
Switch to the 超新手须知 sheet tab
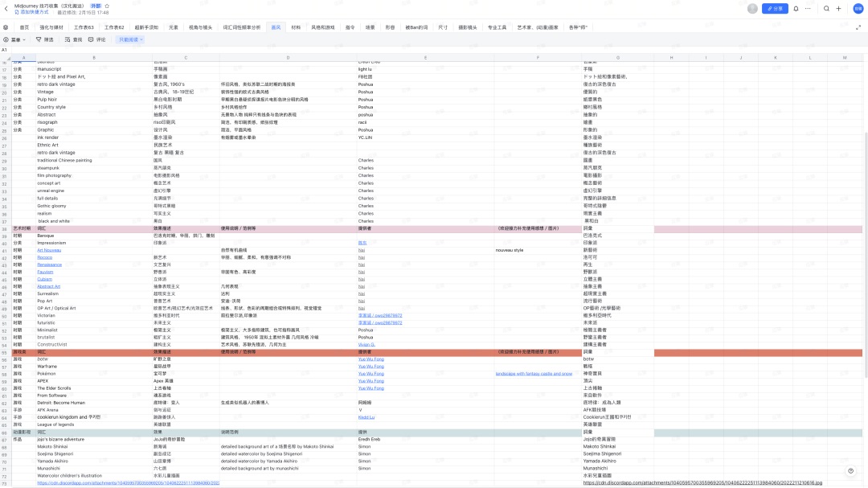click(x=146, y=27)
